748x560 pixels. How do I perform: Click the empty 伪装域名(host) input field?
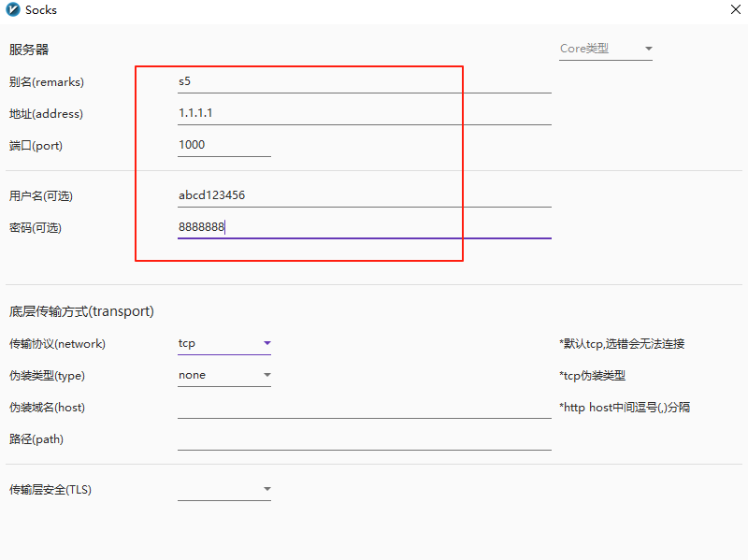(364, 408)
